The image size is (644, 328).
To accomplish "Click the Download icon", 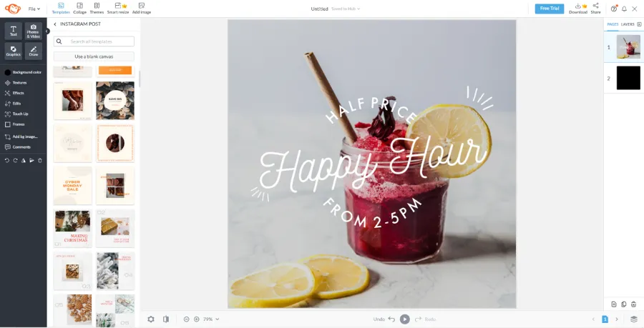I will (578, 8).
